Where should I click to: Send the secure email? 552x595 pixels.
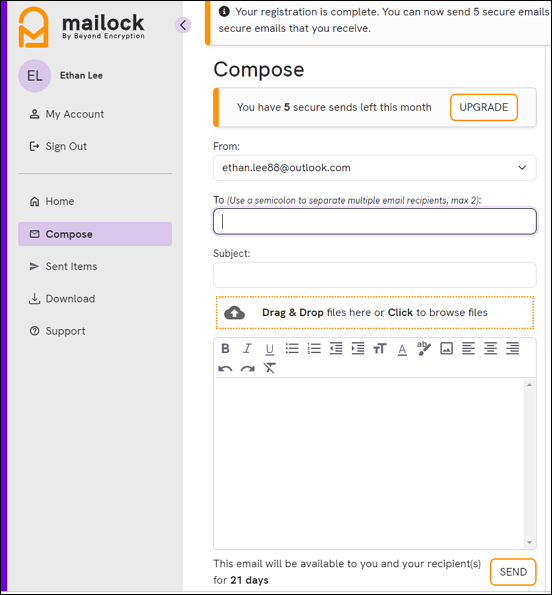click(513, 572)
